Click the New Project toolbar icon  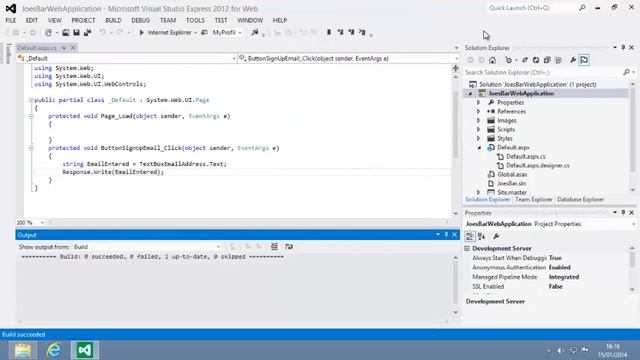(x=49, y=32)
